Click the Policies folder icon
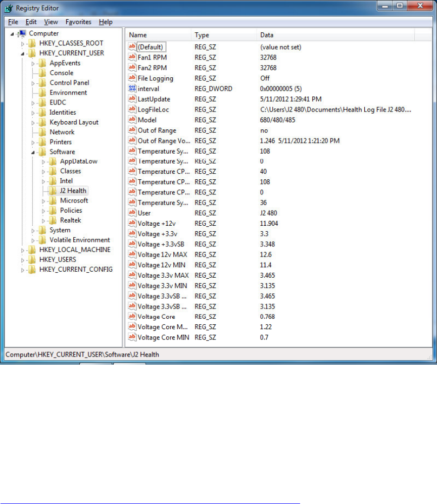437x504 pixels. click(53, 211)
